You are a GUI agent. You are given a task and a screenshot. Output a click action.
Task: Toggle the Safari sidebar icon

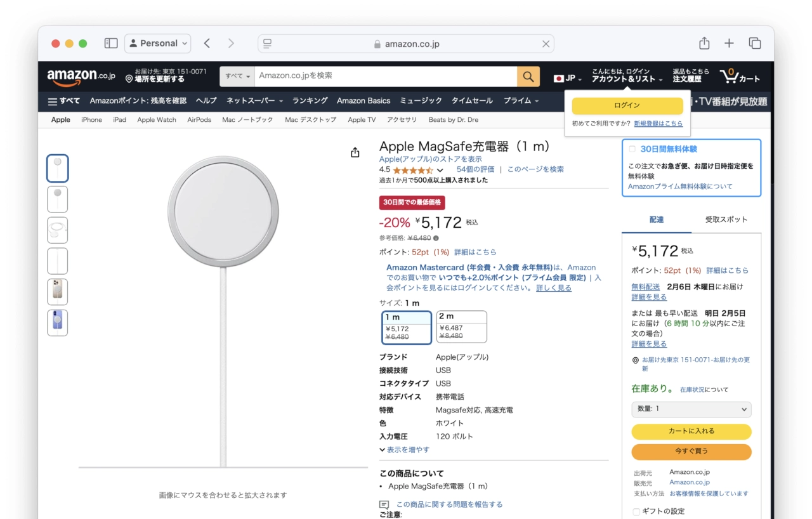(x=111, y=43)
